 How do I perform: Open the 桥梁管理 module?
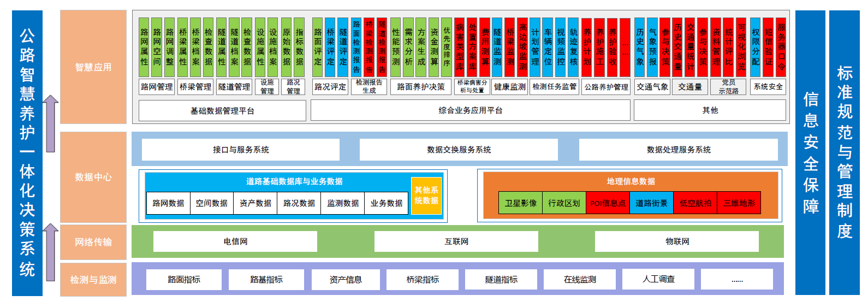click(x=195, y=87)
